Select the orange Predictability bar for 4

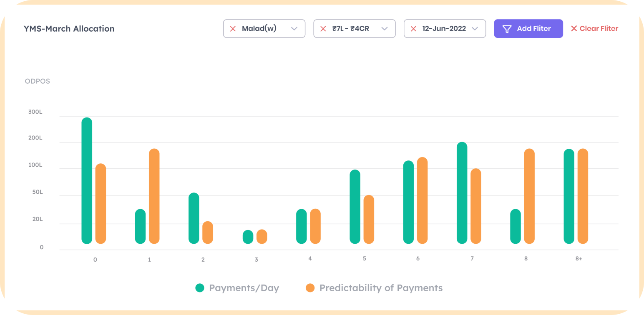pyautogui.click(x=315, y=226)
